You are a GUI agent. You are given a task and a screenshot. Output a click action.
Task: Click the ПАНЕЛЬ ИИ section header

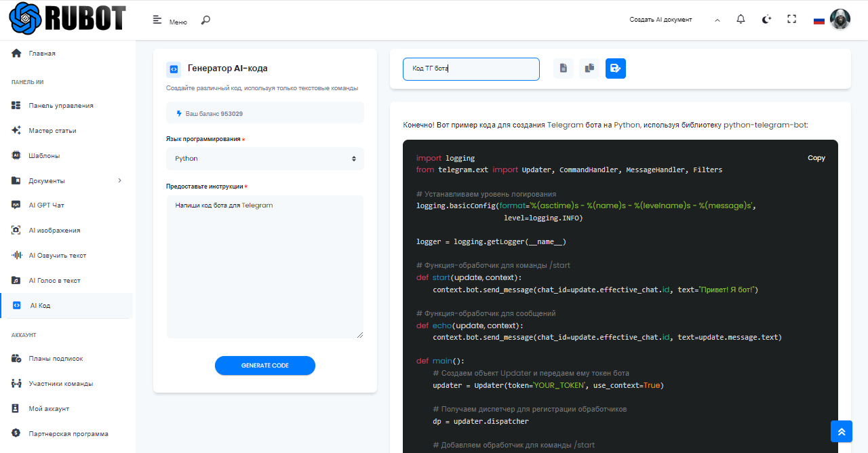(x=28, y=82)
